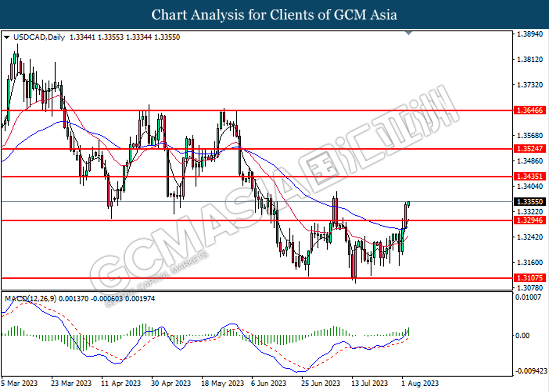Click the chart shift marker triangle at top
The height and width of the screenshot is (392, 549).
pos(409,33)
